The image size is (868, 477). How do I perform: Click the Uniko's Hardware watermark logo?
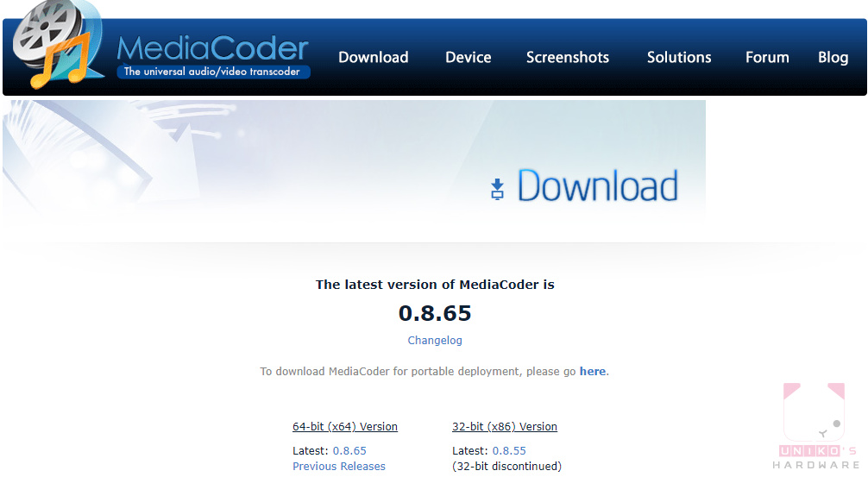(815, 427)
